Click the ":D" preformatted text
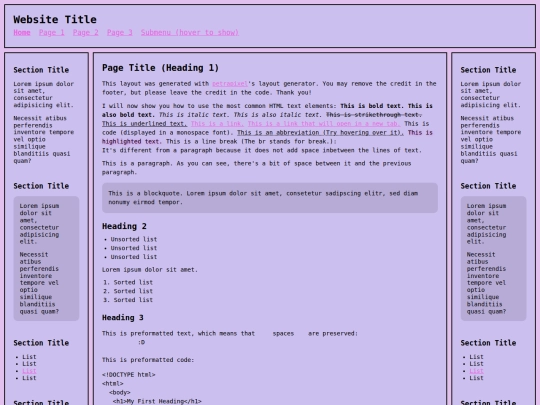Screen dimensions: 540x405 (x=141, y=342)
